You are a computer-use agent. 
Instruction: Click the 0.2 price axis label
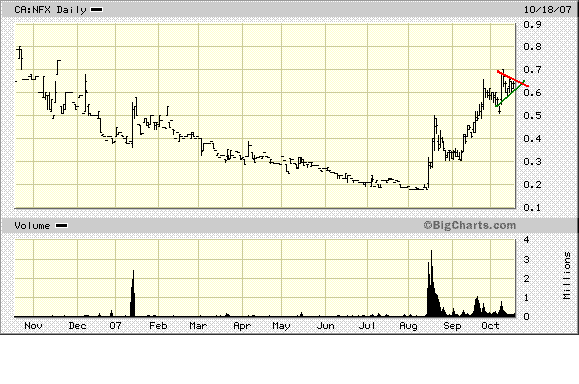[x=532, y=184]
